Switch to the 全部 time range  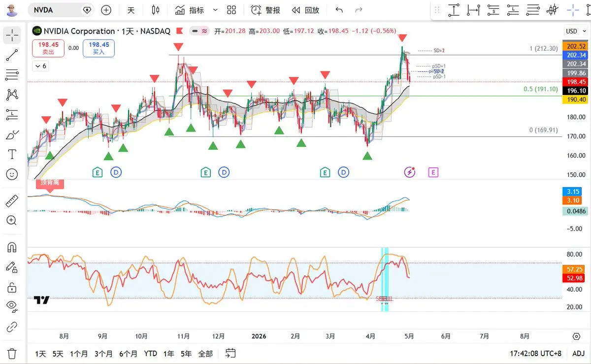coord(205,354)
